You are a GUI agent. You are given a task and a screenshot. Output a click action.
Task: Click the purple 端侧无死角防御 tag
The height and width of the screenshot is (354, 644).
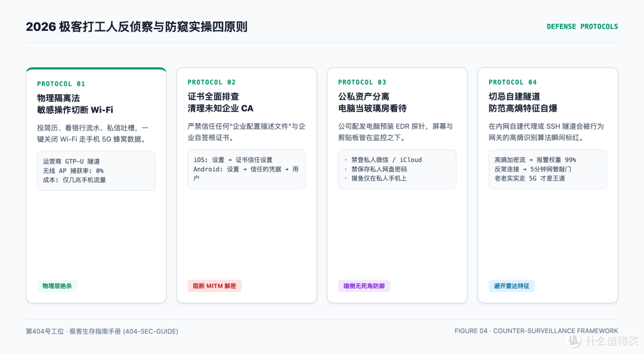click(364, 286)
